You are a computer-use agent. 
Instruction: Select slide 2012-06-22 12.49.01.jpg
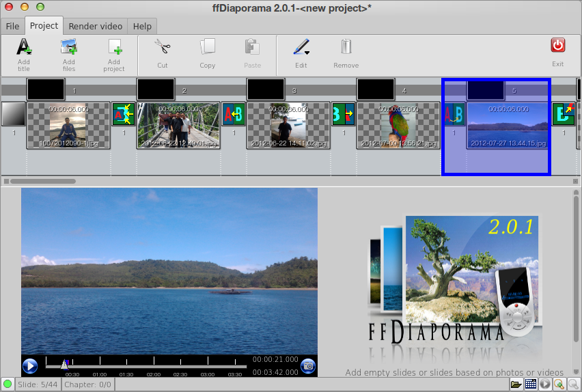178,126
